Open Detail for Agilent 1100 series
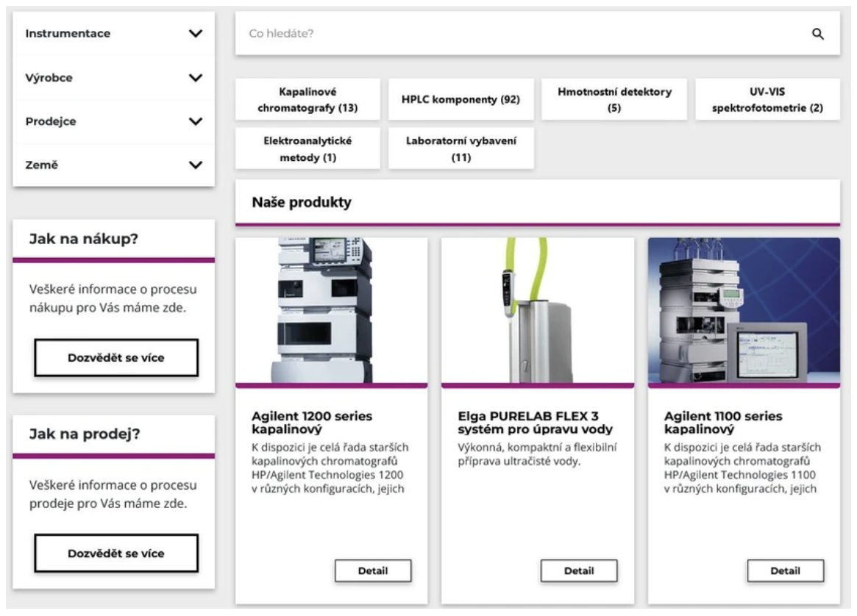 (786, 570)
